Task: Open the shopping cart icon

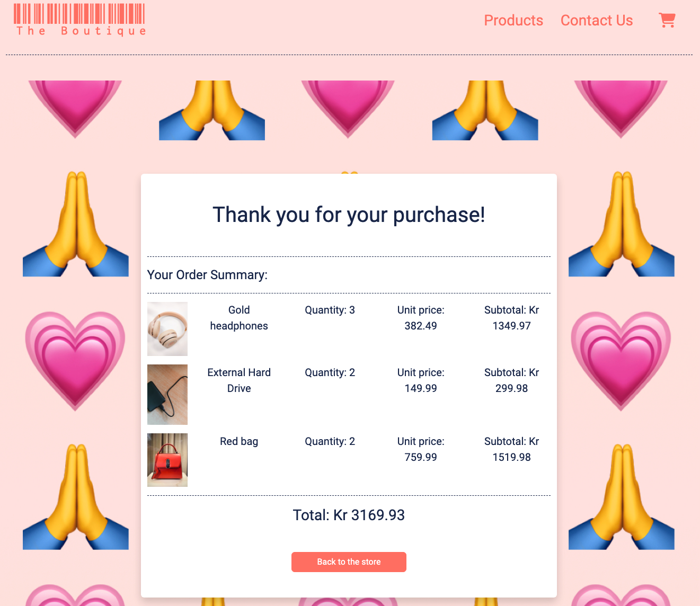Action: [x=667, y=20]
